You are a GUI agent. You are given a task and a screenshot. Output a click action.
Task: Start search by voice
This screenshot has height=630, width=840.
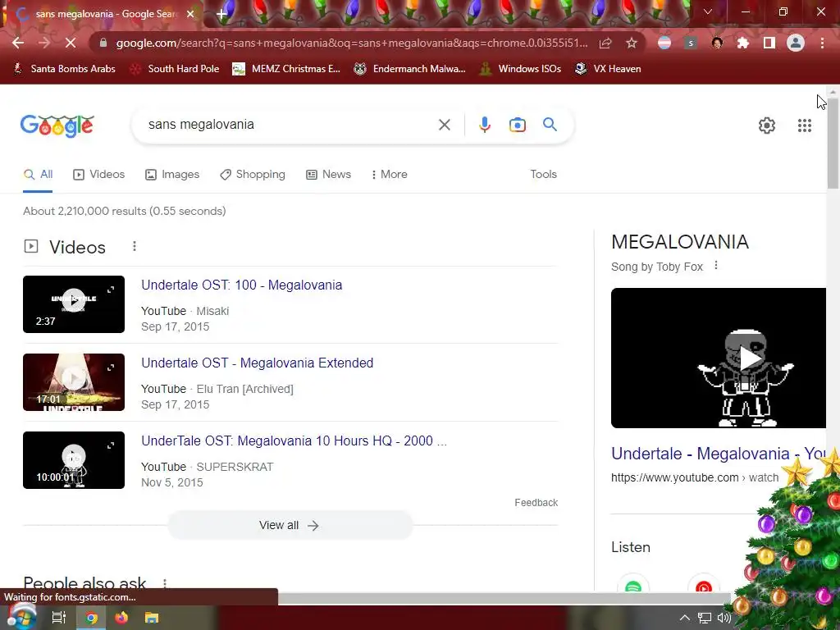click(x=484, y=125)
